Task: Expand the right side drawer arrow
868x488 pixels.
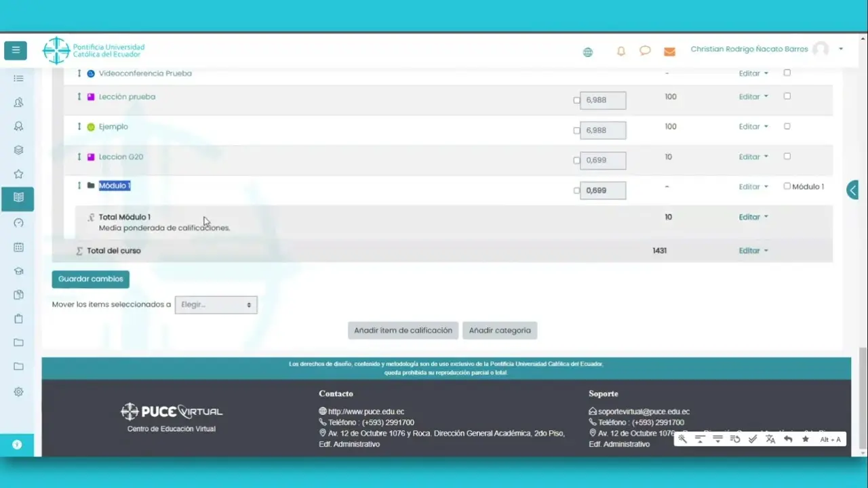Action: (853, 190)
